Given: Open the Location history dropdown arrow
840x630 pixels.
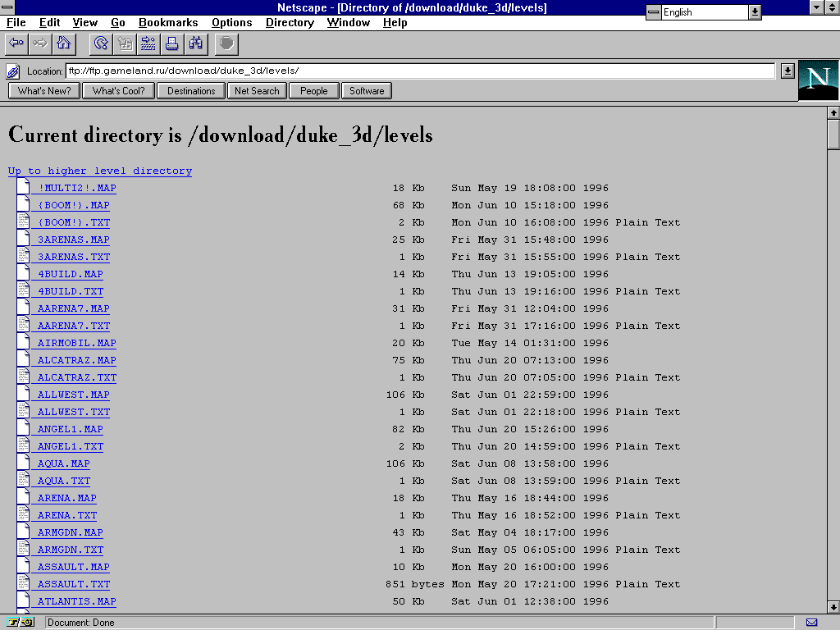Looking at the screenshot, I should point(787,71).
